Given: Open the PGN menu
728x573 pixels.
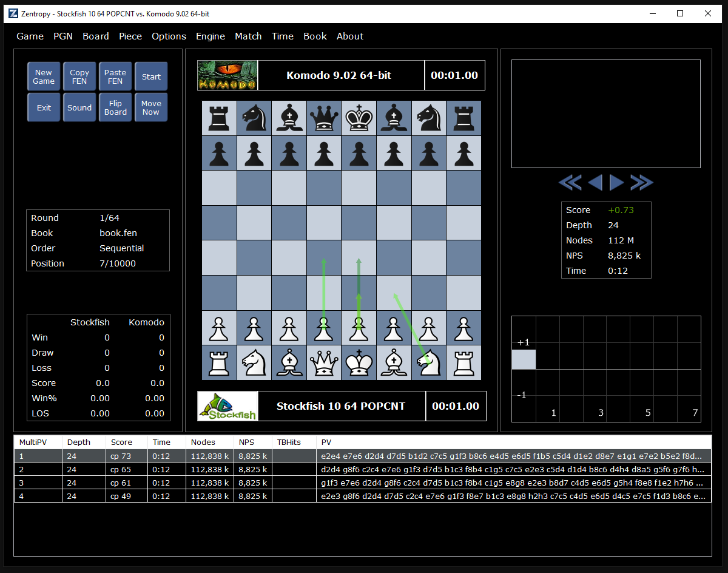Looking at the screenshot, I should tap(63, 36).
